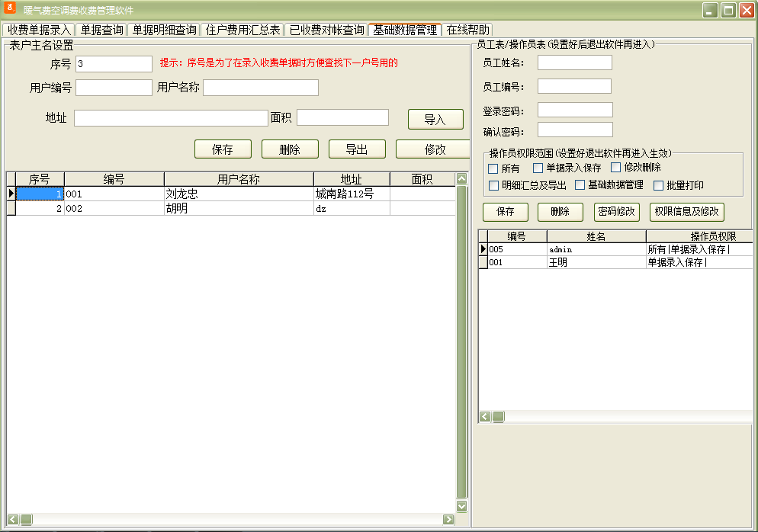Click the app icon in title bar
Screen dimensions: 758x532
[x=10, y=8]
